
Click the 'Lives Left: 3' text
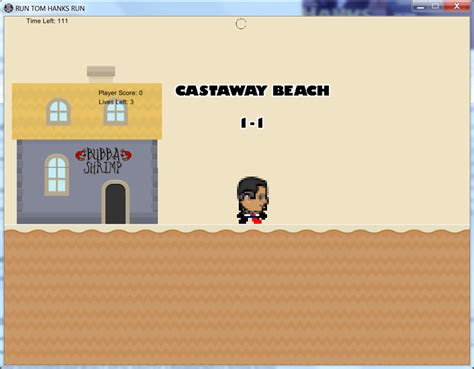116,102
